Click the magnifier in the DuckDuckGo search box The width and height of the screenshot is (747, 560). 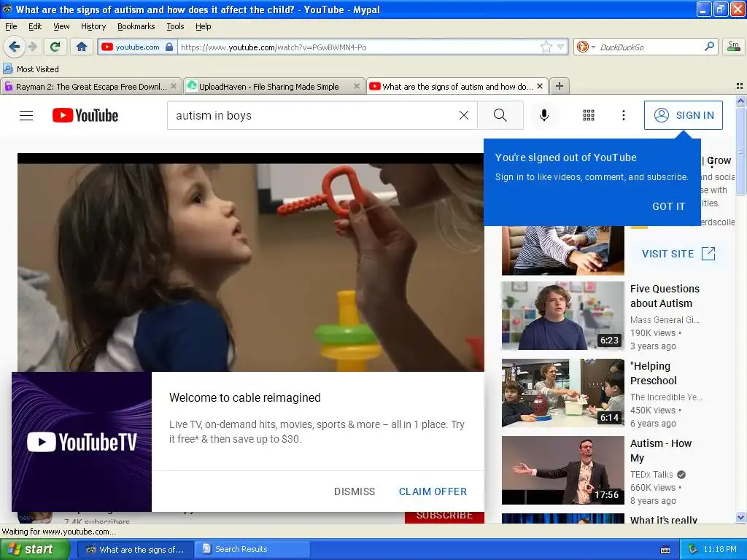(x=709, y=47)
